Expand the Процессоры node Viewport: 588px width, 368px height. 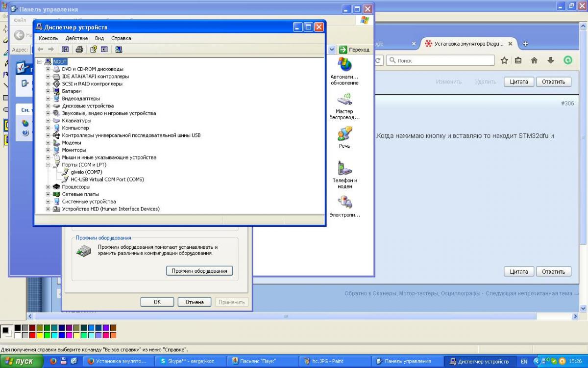coord(48,187)
